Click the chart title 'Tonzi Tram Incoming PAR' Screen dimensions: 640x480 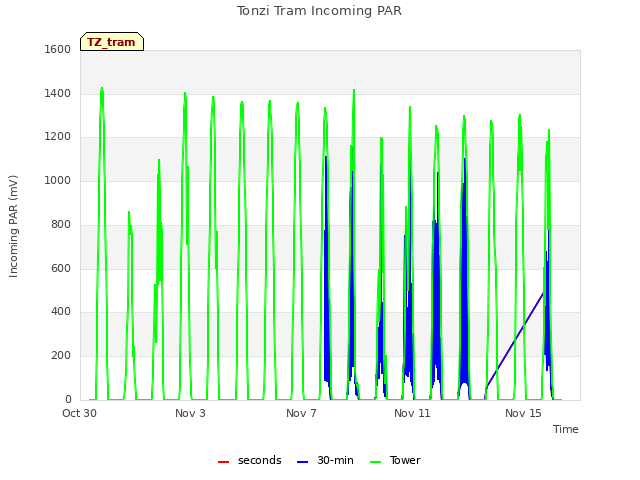tap(319, 11)
